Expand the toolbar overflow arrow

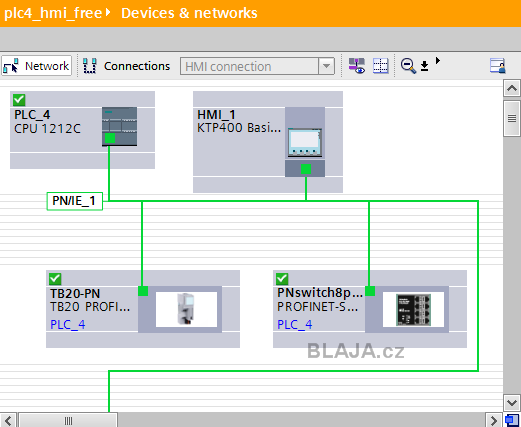tap(438, 61)
